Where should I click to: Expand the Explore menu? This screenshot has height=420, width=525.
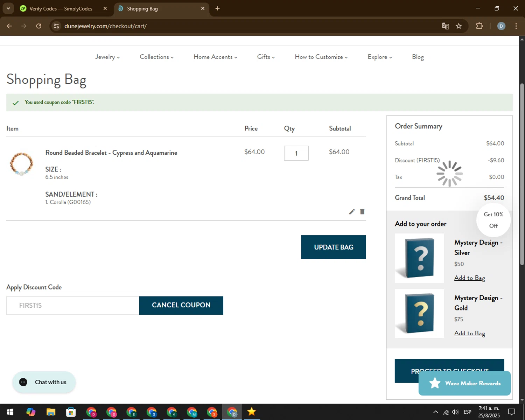pyautogui.click(x=380, y=57)
